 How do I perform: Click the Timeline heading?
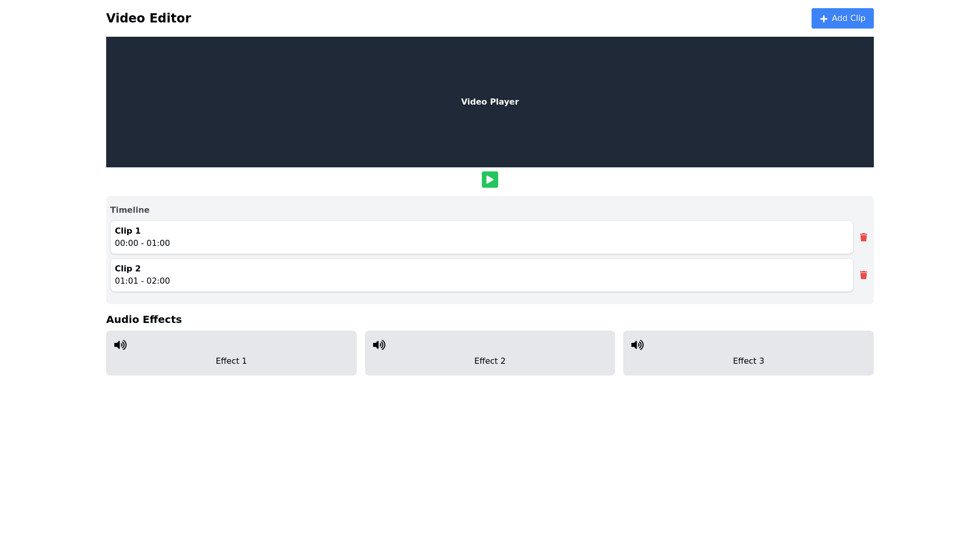pyautogui.click(x=130, y=210)
